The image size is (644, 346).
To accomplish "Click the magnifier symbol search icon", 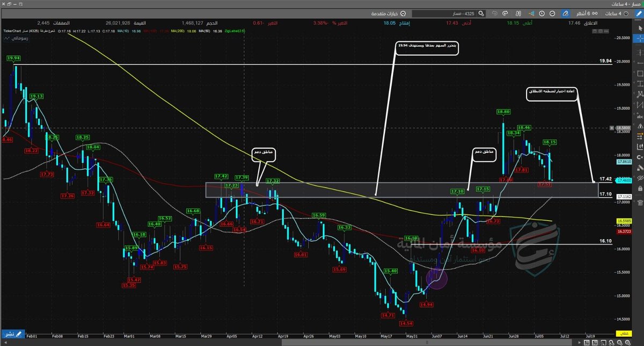I will point(481,13).
